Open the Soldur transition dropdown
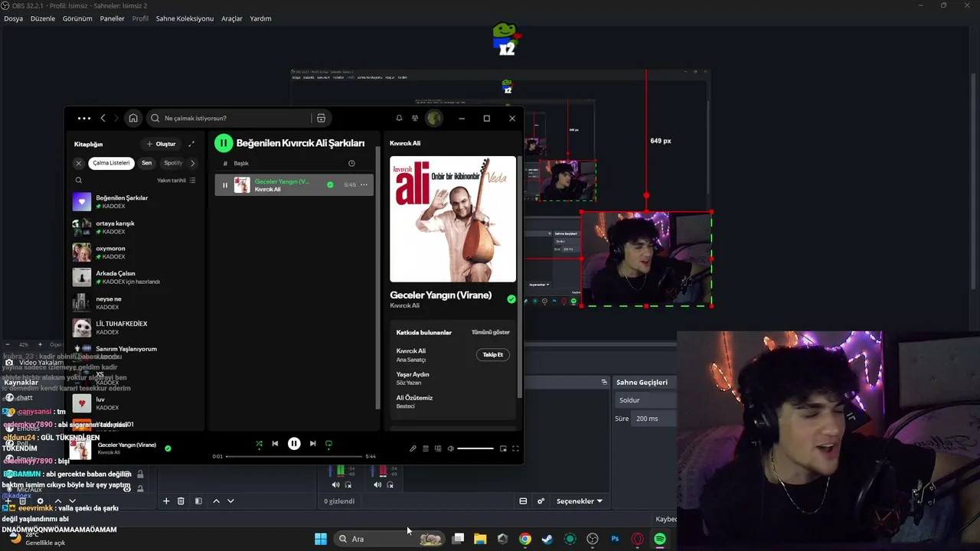This screenshot has height=551, width=980. (647, 400)
